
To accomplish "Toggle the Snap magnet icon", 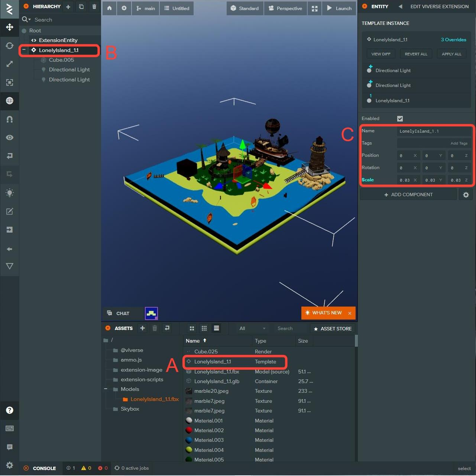I will pos(10,119).
